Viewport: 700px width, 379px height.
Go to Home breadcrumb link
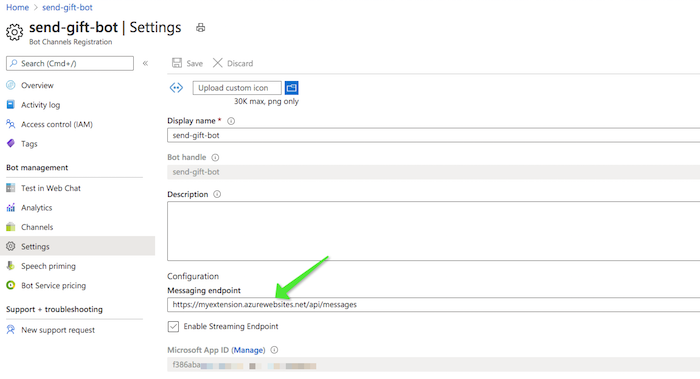point(17,8)
